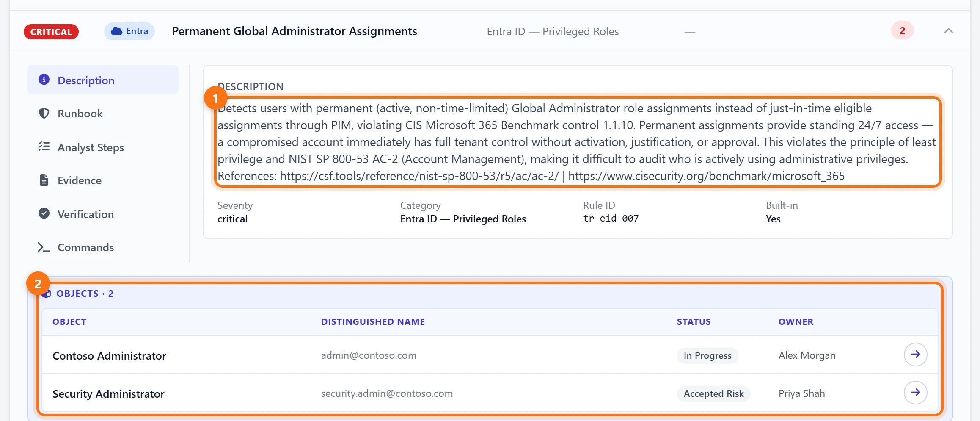The width and height of the screenshot is (980, 421).
Task: Click the red count badge showing 2
Action: point(903,30)
